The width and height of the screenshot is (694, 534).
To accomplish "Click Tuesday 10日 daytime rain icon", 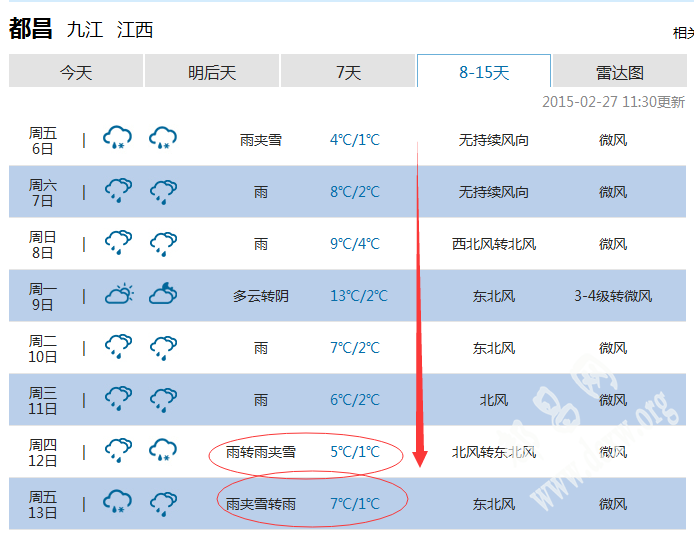I will (119, 347).
